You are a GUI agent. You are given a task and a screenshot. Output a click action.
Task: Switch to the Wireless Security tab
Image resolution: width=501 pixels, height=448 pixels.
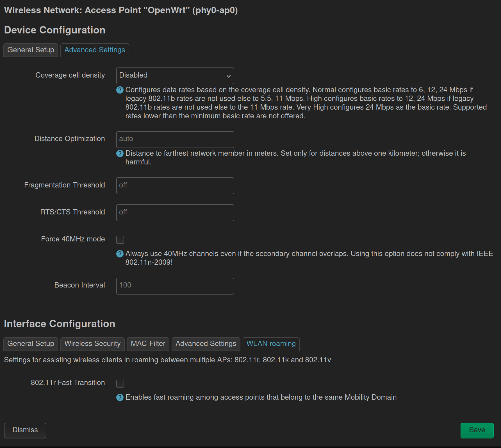click(x=92, y=344)
